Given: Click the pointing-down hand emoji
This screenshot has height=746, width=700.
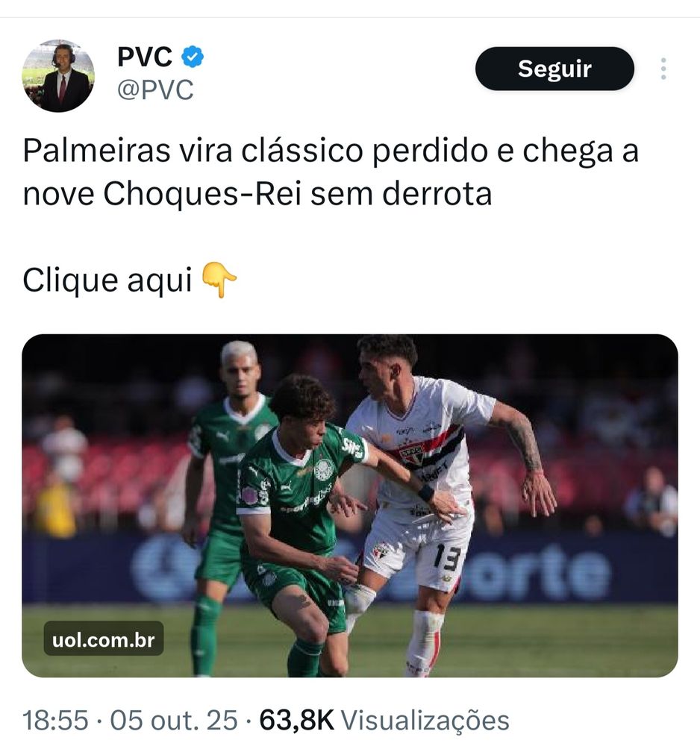Looking at the screenshot, I should (219, 280).
